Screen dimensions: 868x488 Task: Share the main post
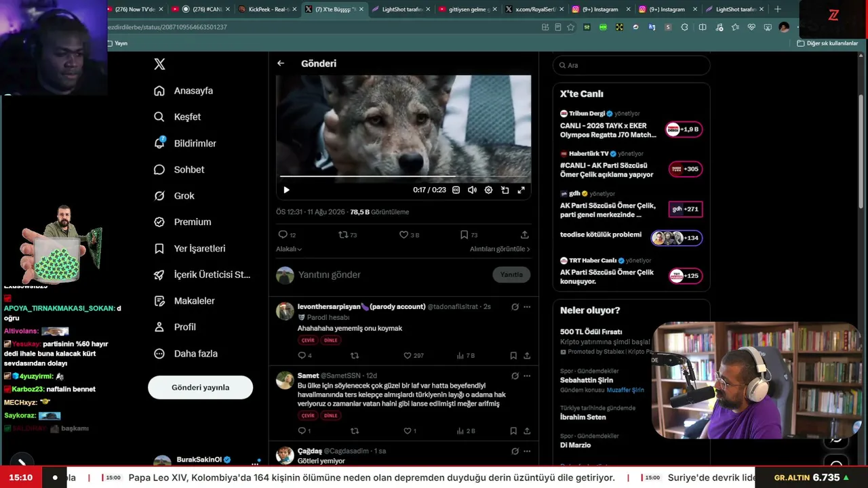524,235
